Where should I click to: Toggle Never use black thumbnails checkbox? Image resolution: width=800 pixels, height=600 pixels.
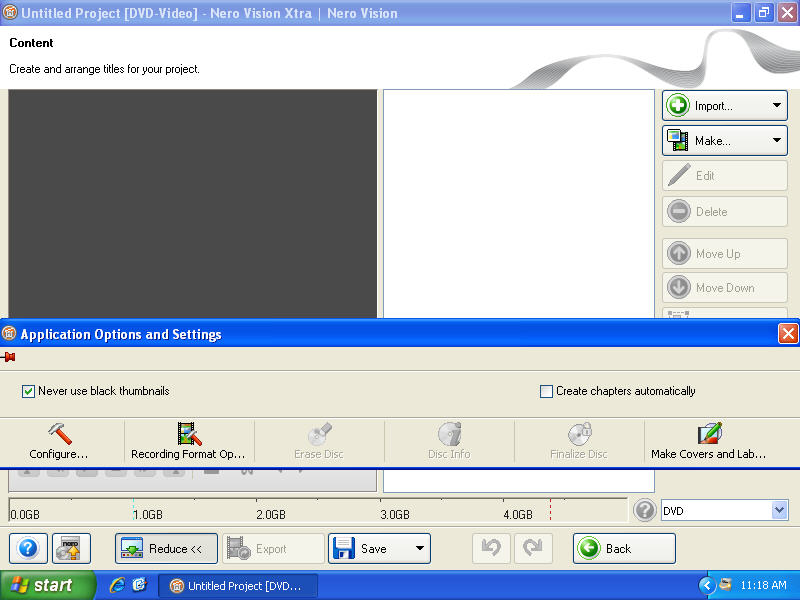[28, 391]
